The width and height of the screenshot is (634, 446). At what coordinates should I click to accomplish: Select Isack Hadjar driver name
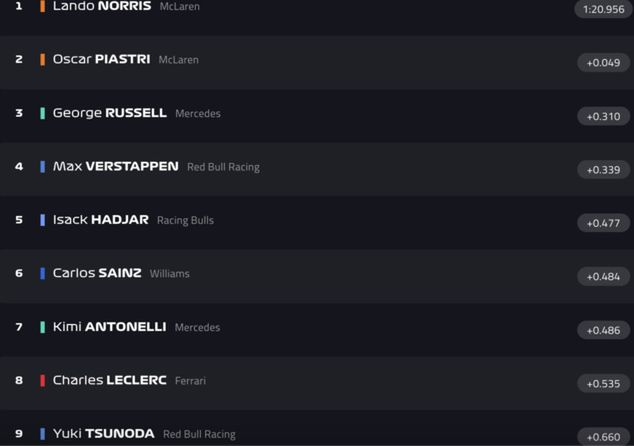100,220
